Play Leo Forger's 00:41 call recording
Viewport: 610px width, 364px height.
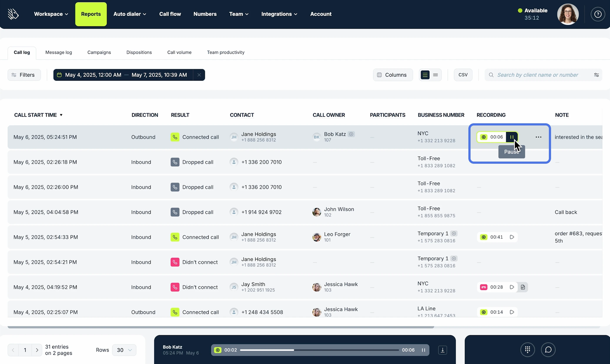point(512,237)
